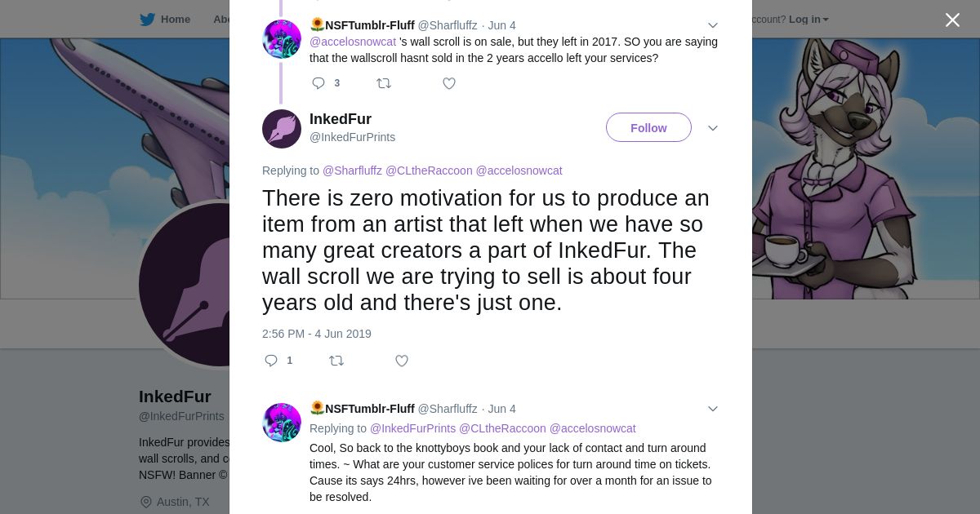Open the chevron menu on the top NSFTumblr-Fluff tweet

[712, 25]
